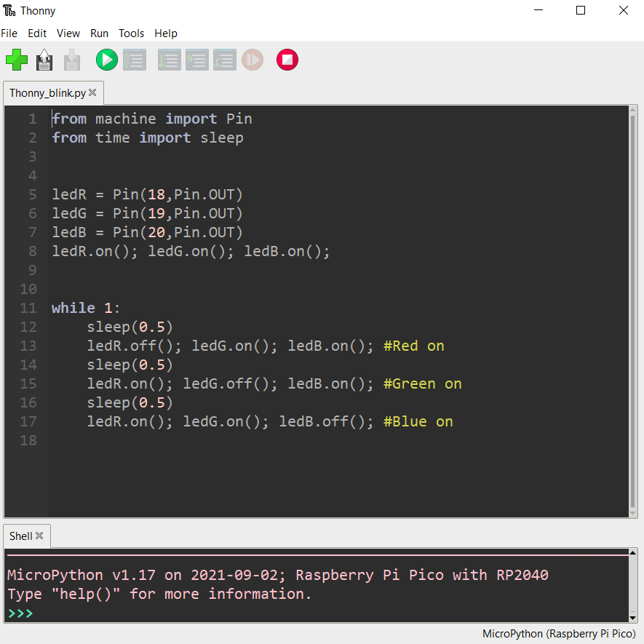This screenshot has height=644, width=644.
Task: Close the Thonny window
Action: tap(624, 10)
